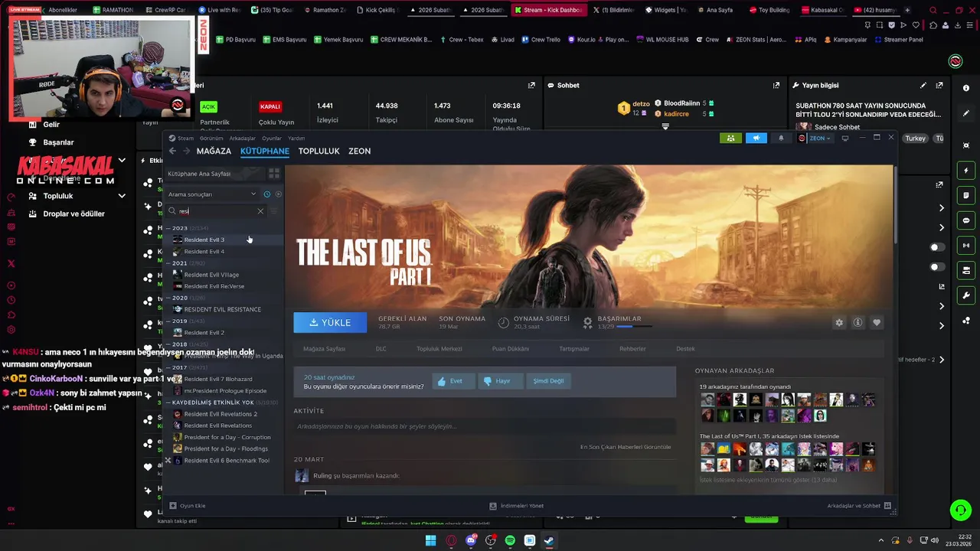Click Şimdi Değil button

[x=548, y=381]
